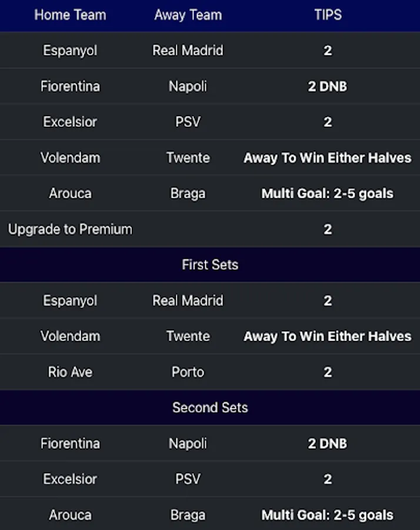Select the Rio Ave home team cell
Screen dimensions: 420x530
coord(70,372)
